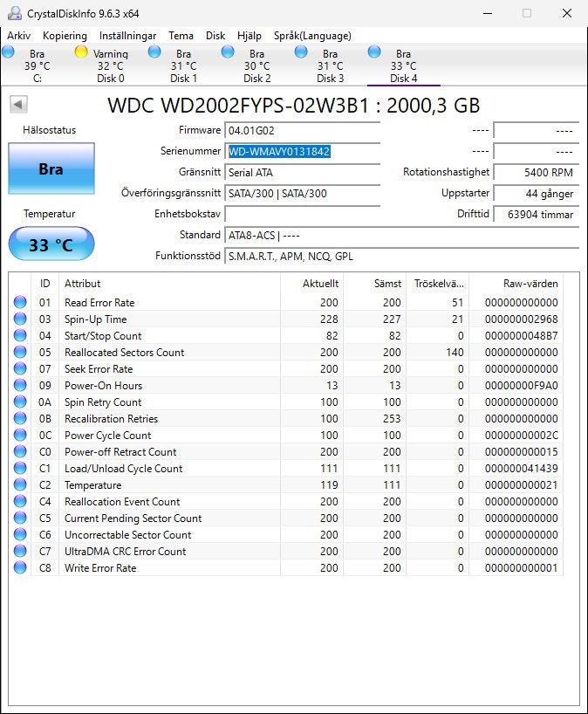Open the Disk menu
The height and width of the screenshot is (714, 588).
tap(215, 36)
